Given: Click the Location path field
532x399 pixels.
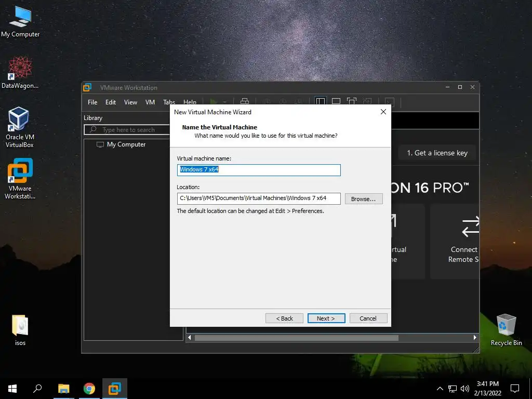Looking at the screenshot, I should click(259, 198).
